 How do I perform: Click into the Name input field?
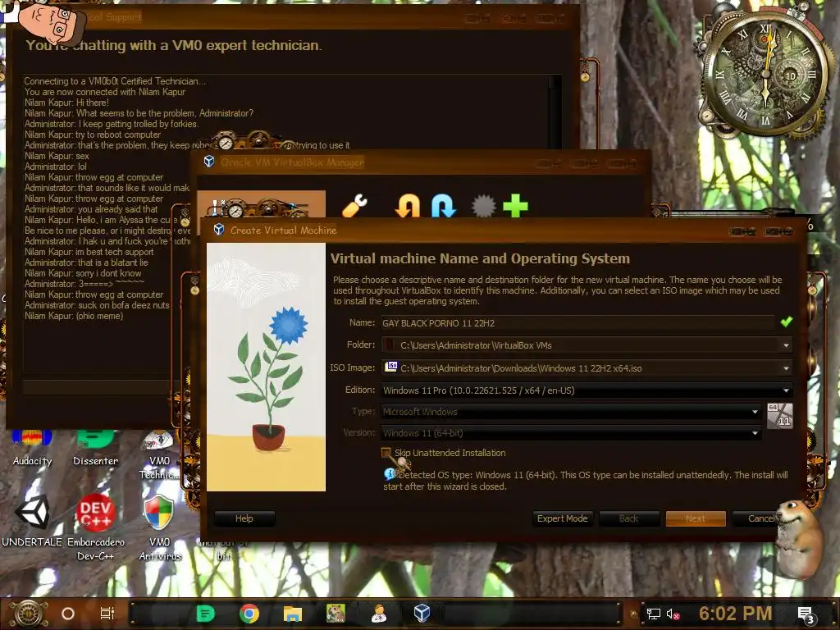pos(577,323)
